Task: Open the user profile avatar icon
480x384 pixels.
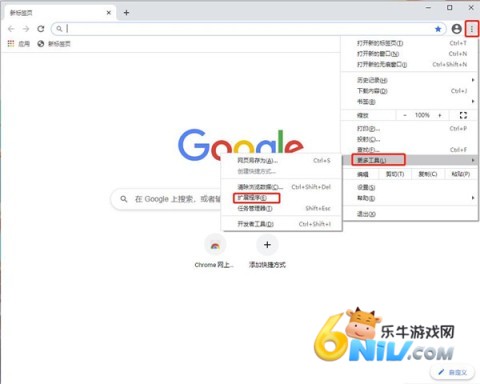Action: [x=456, y=29]
